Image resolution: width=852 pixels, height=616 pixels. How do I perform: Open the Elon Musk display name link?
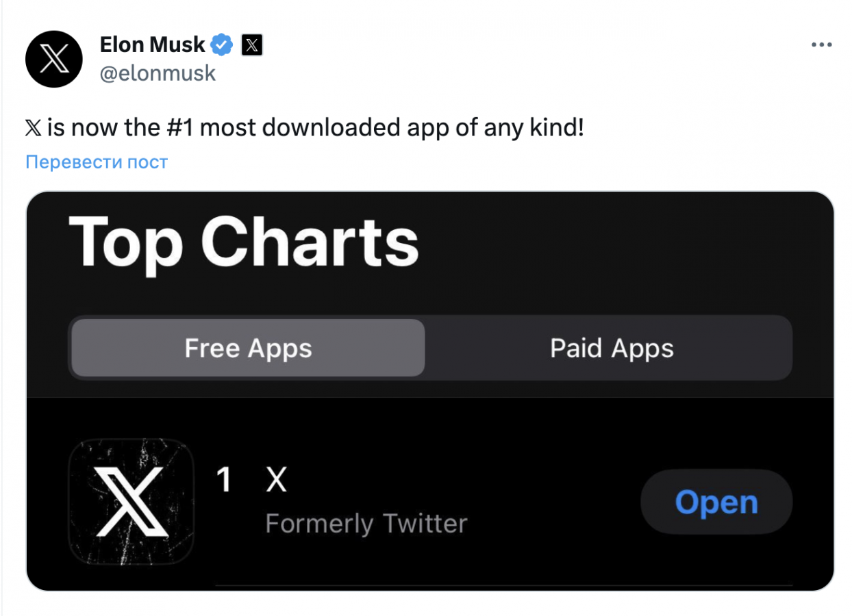(x=152, y=44)
